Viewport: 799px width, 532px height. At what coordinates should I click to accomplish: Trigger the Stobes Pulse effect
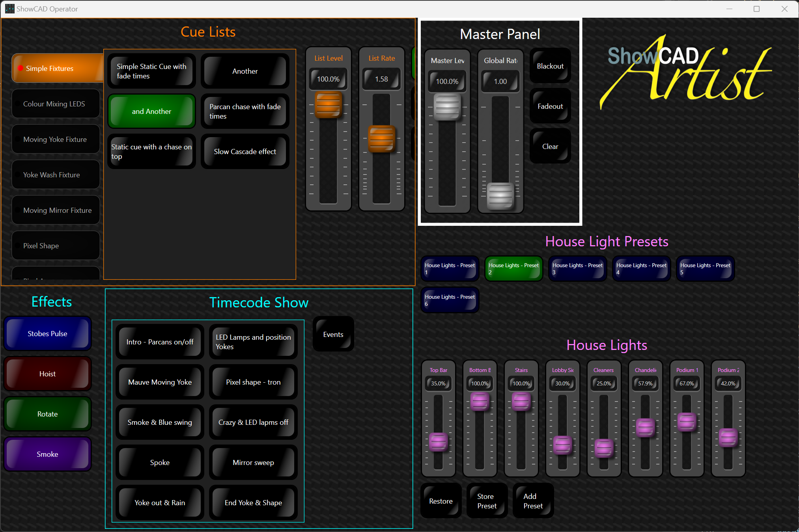pos(47,334)
